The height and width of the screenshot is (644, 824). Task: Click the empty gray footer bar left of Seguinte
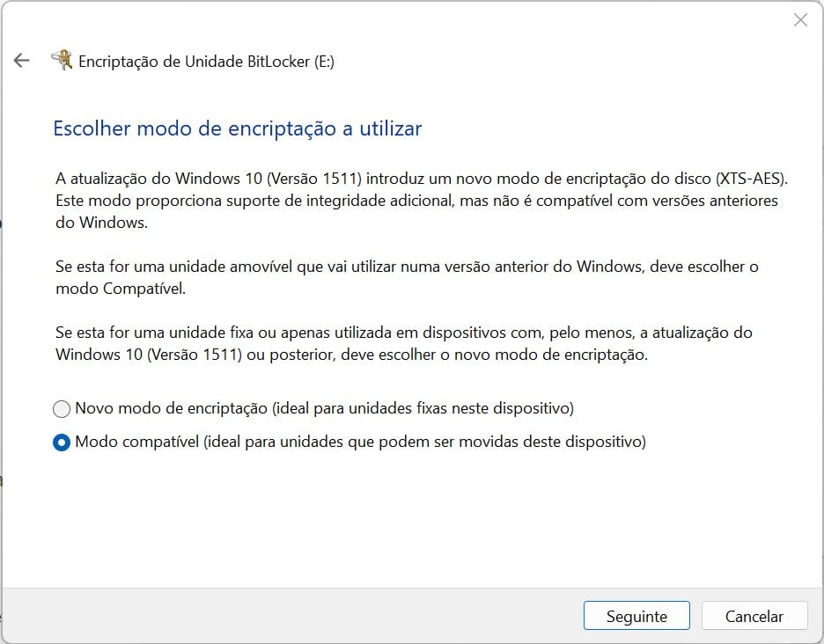tap(292, 616)
